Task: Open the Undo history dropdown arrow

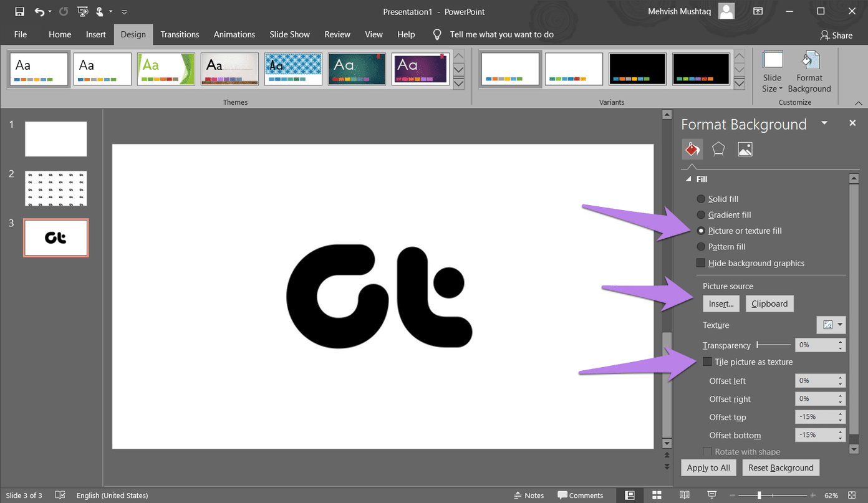Action: point(50,12)
